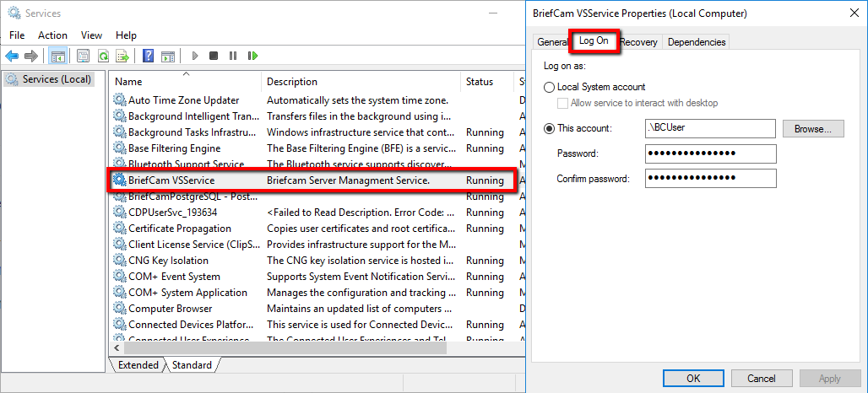Image resolution: width=868 pixels, height=393 pixels.
Task: Check Allow service to interact with desktop
Action: 563,103
